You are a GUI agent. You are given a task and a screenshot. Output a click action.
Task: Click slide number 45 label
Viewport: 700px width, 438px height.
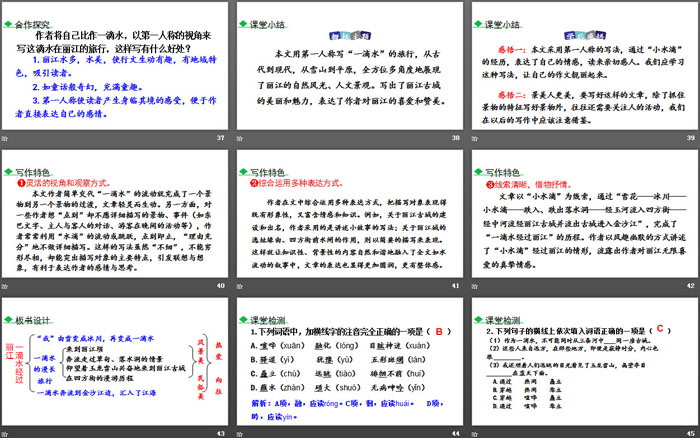(x=691, y=433)
